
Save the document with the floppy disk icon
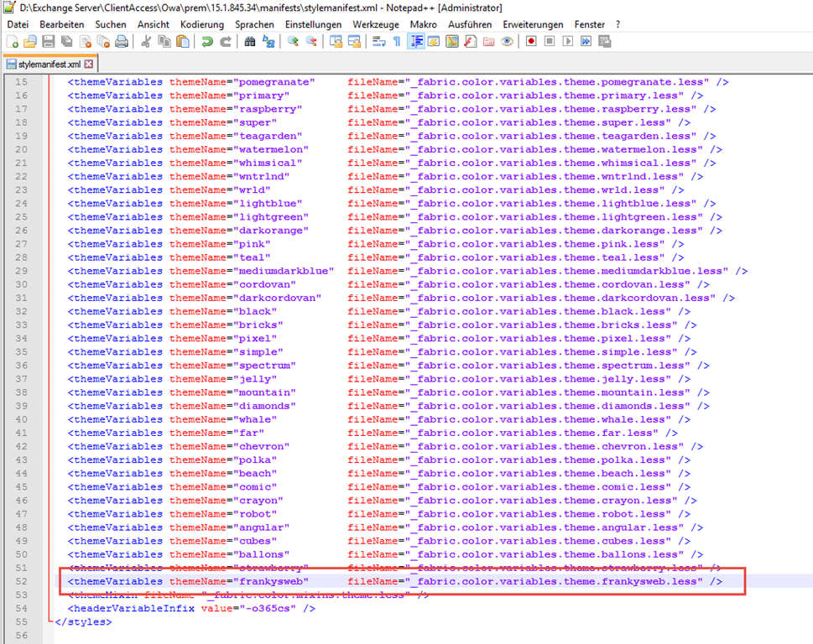48,41
